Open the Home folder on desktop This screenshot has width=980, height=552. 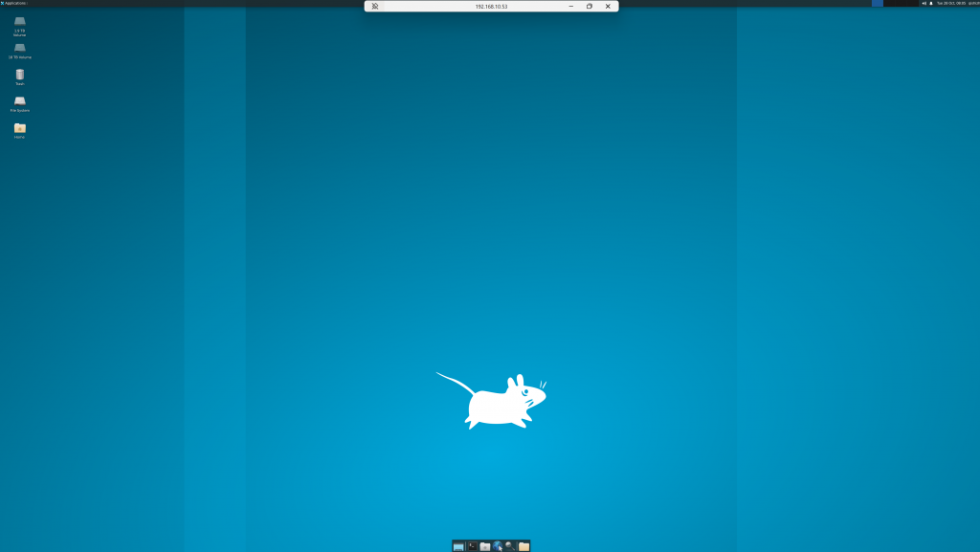[19, 128]
